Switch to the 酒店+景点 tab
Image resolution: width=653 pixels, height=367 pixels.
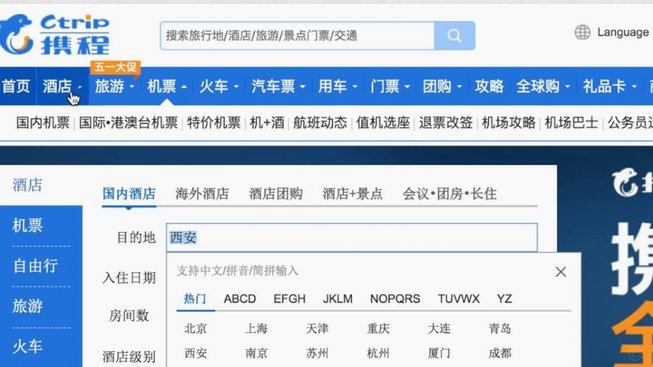pos(352,194)
